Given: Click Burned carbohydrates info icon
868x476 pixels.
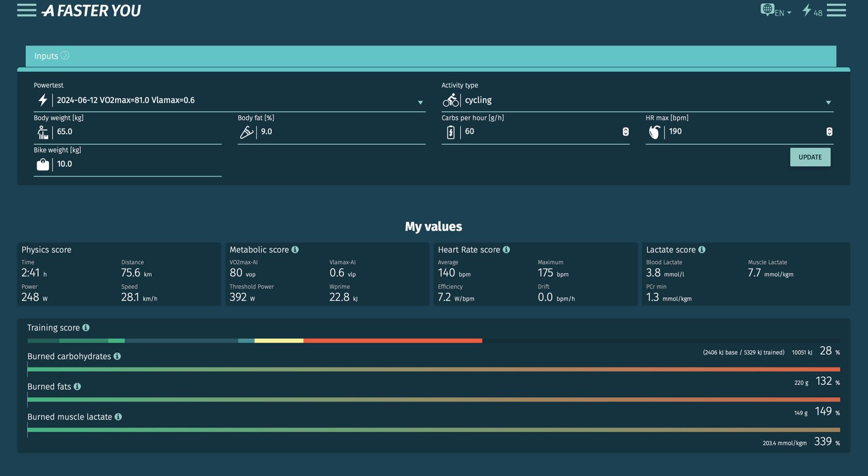Looking at the screenshot, I should coord(117,357).
